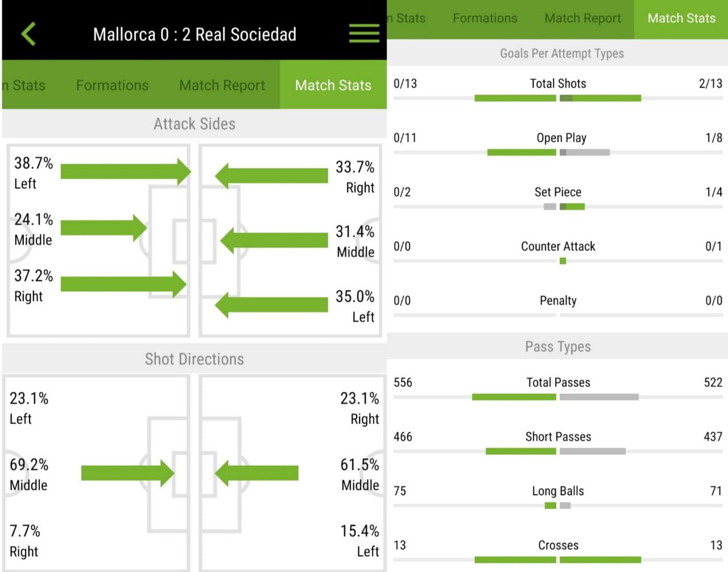Tap the Shot Directions section header
728x572 pixels.
195,359
